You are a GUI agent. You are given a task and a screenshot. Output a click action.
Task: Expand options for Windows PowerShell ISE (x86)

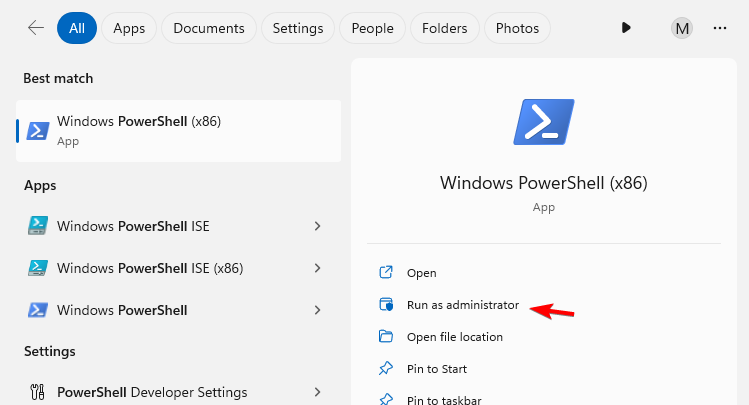click(x=317, y=268)
